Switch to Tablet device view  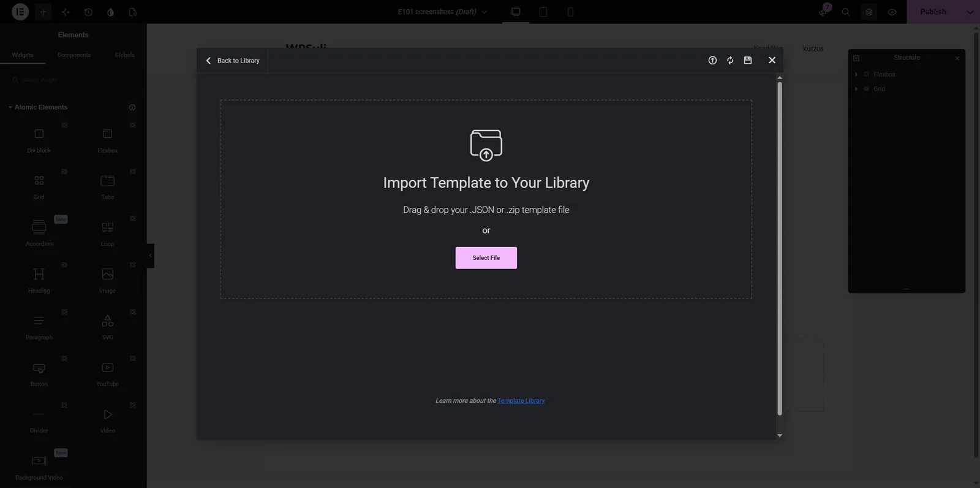pyautogui.click(x=543, y=12)
